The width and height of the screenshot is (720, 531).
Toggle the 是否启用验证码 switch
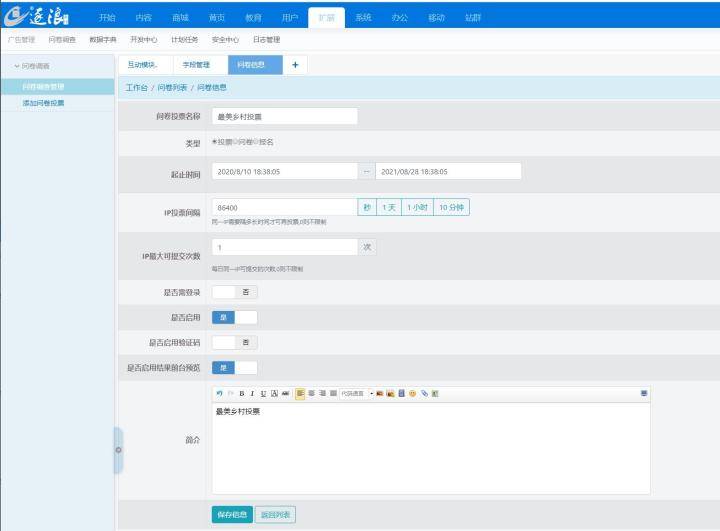coord(234,342)
